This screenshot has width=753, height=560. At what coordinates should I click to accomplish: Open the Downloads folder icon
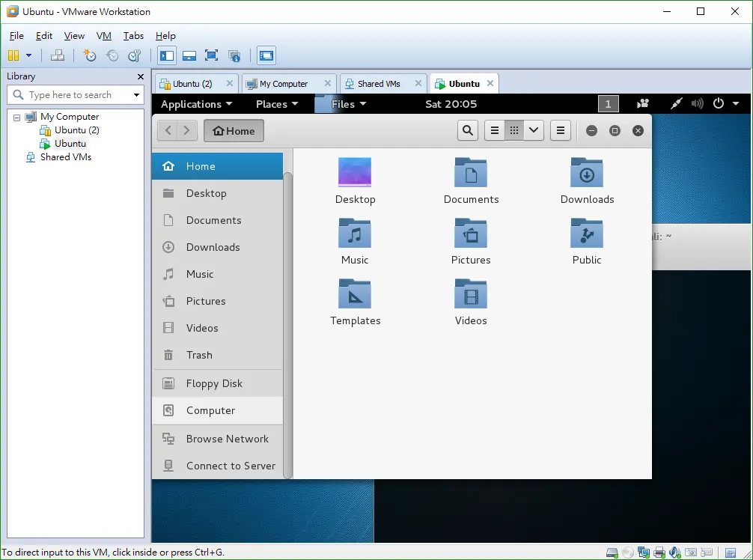point(587,173)
